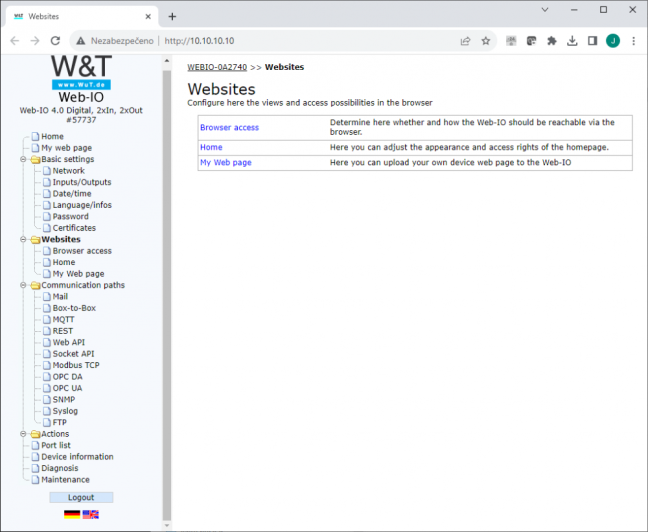Image resolution: width=648 pixels, height=532 pixels.
Task: Click the page icon beside MQTT
Action: [47, 320]
